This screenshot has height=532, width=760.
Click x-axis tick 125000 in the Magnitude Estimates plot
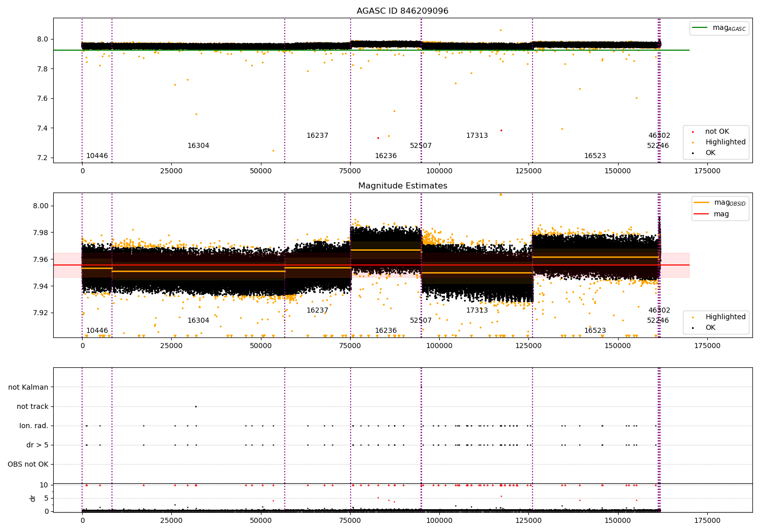(x=528, y=346)
